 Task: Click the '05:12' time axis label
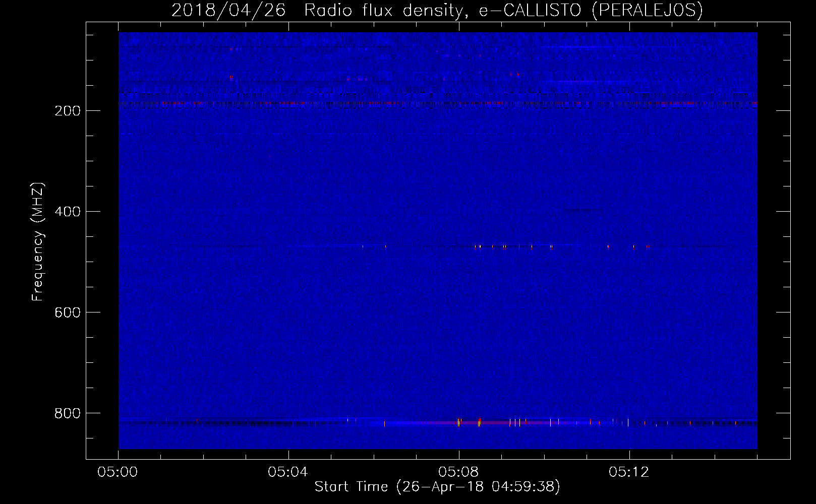(x=629, y=472)
